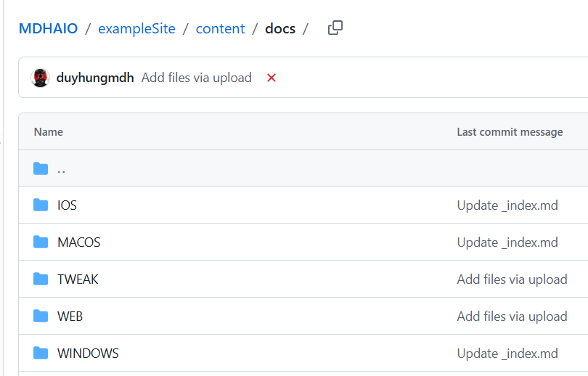Open WINDOWS row's 'Update _index.md' commit
The height and width of the screenshot is (376, 588).
tap(507, 353)
